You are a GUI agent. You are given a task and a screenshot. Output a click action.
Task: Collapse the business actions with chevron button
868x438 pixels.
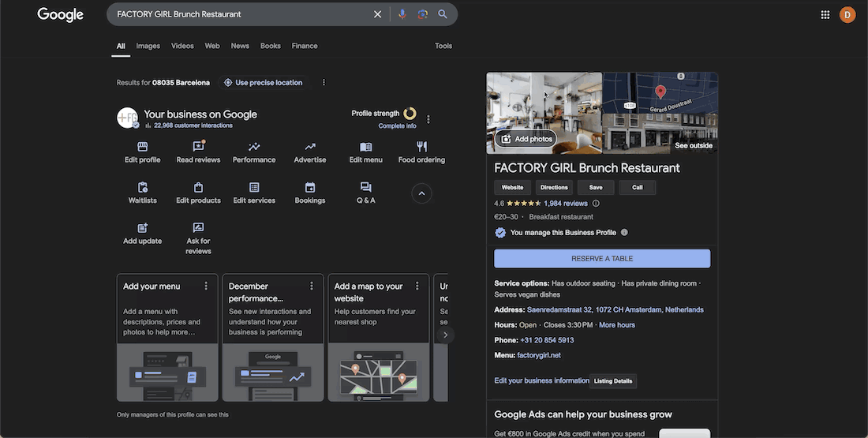(x=421, y=193)
